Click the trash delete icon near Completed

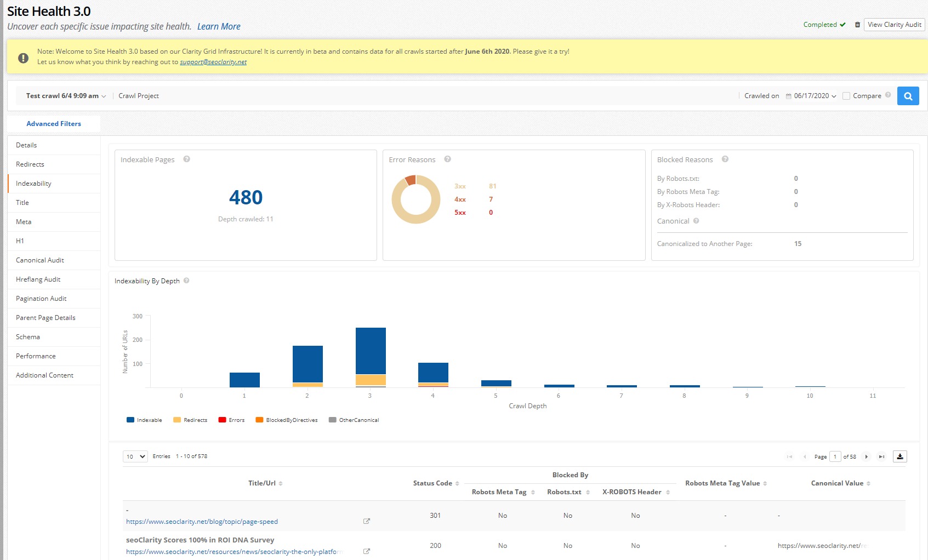pos(857,25)
